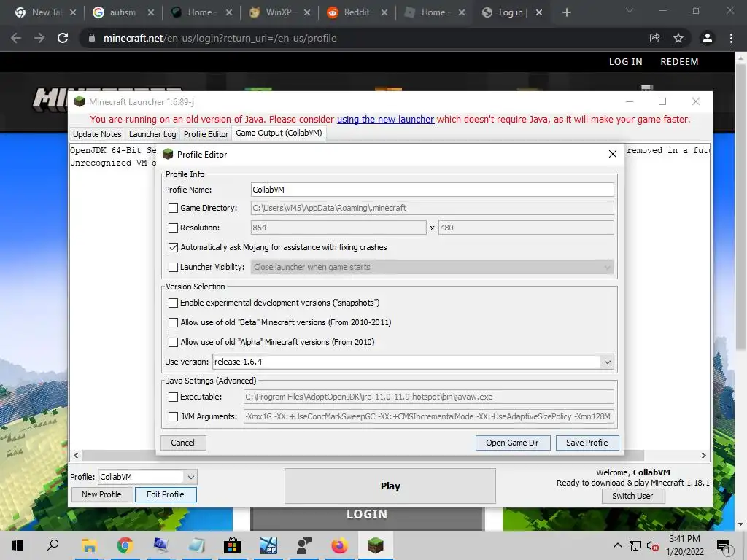
Task: Click the Go forward arrow in Chrome
Action: point(39,38)
